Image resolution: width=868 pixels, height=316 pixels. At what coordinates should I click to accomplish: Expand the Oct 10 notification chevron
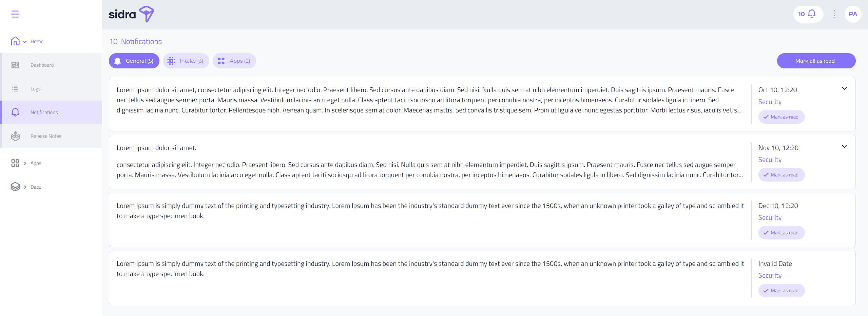pyautogui.click(x=844, y=89)
